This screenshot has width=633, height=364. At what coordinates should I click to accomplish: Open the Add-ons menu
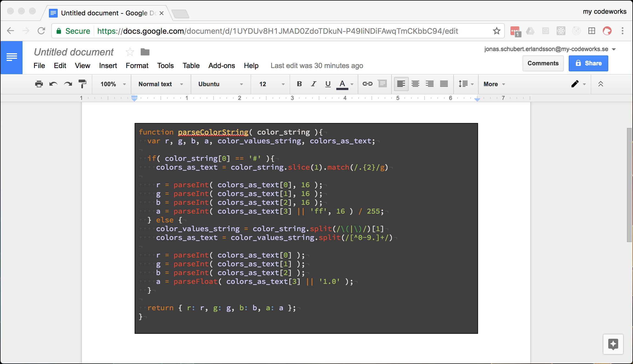click(222, 66)
